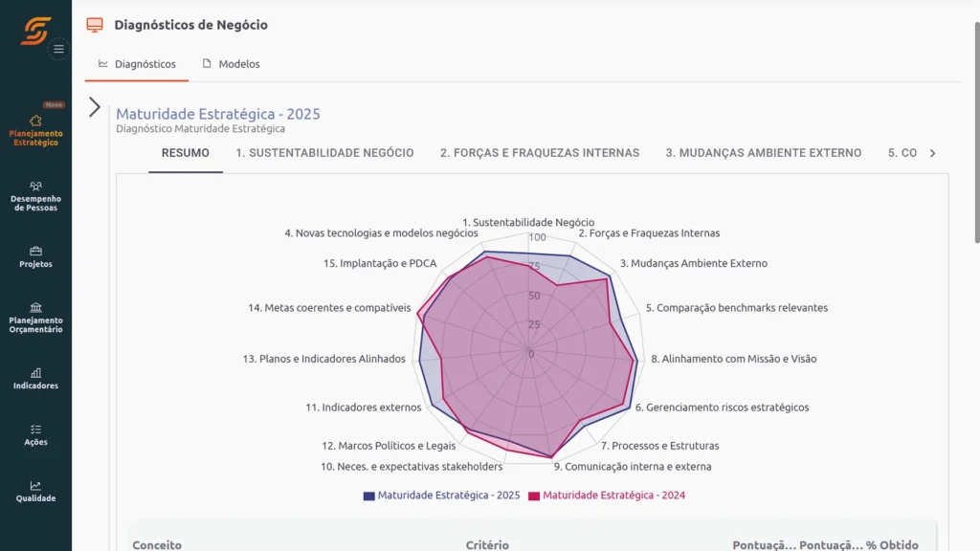
Task: Sort by the Conceito column header
Action: point(157,544)
